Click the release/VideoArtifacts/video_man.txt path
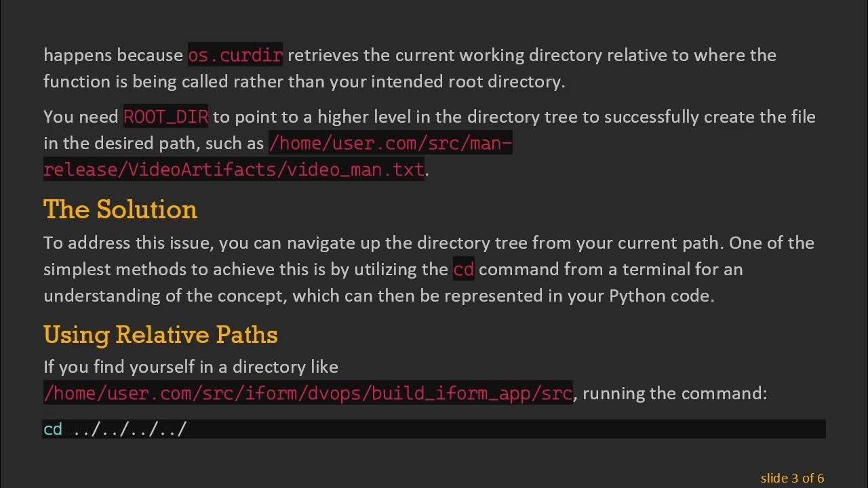The height and width of the screenshot is (488, 868). [x=234, y=169]
